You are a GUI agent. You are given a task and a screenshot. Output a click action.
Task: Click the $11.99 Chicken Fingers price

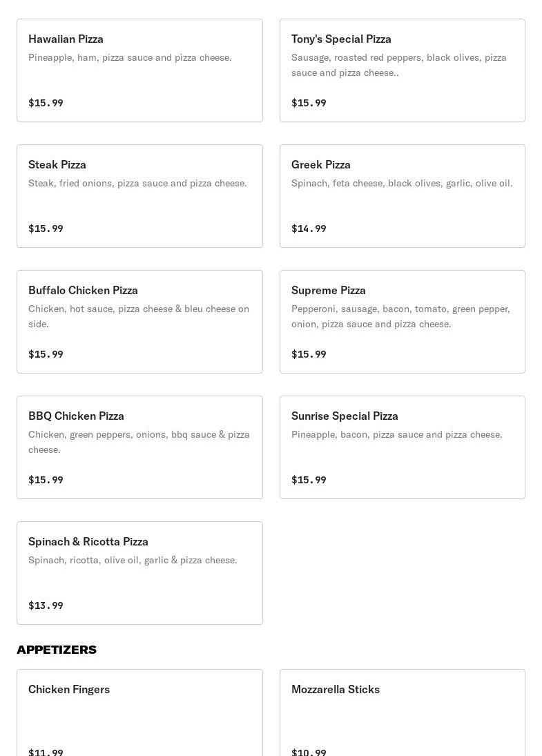(46, 752)
